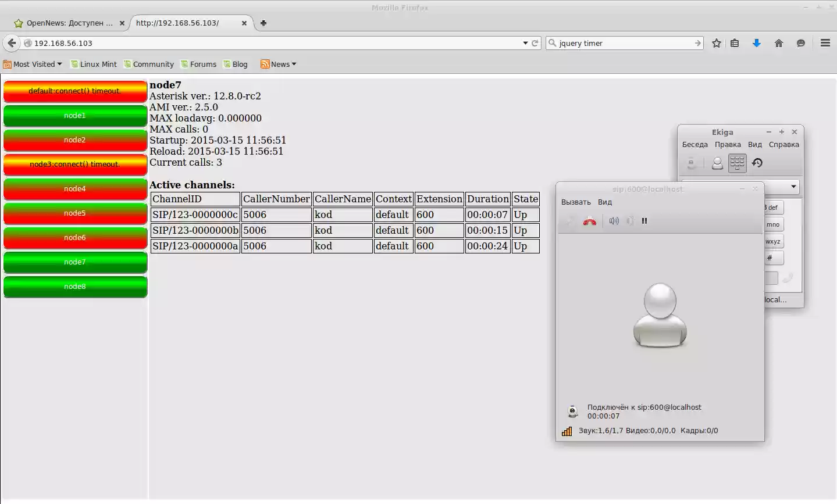Open the Most Visited bookmarks dropdown

coord(33,64)
